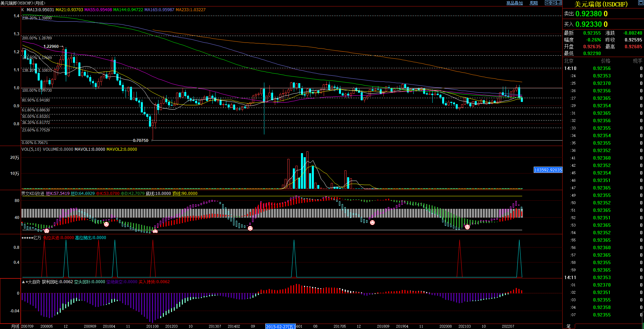Viewport: 644px width, 329px height.
Task: Click the 获利回吐:0.0062 label
Action: (x=57, y=282)
